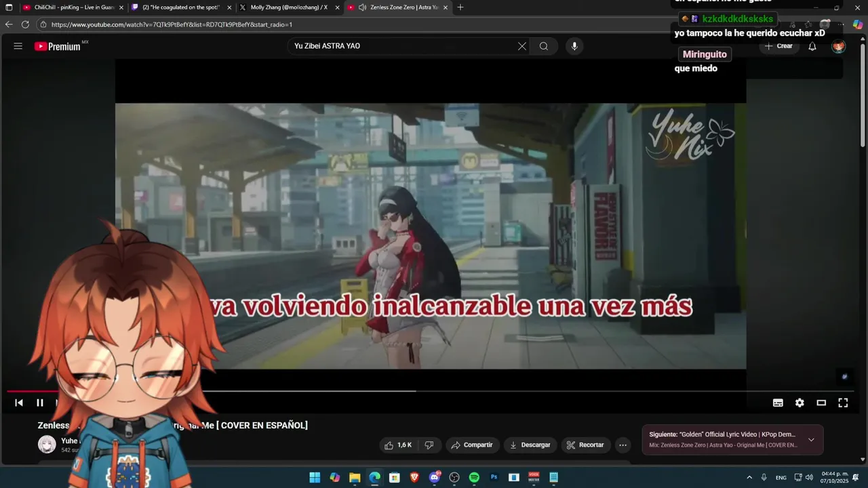Launch Copilot from the taskbar
The height and width of the screenshot is (488, 868).
pyautogui.click(x=335, y=477)
